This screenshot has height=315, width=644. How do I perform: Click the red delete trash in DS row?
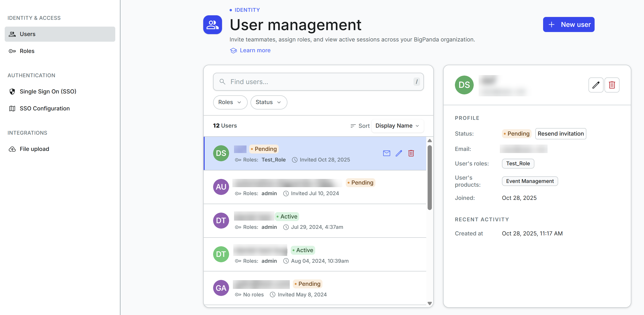point(411,153)
